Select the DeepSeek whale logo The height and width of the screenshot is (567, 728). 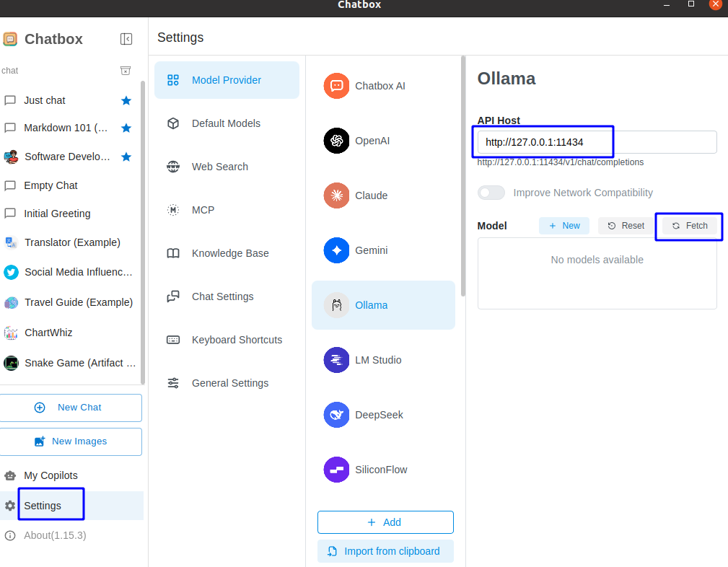tap(337, 415)
